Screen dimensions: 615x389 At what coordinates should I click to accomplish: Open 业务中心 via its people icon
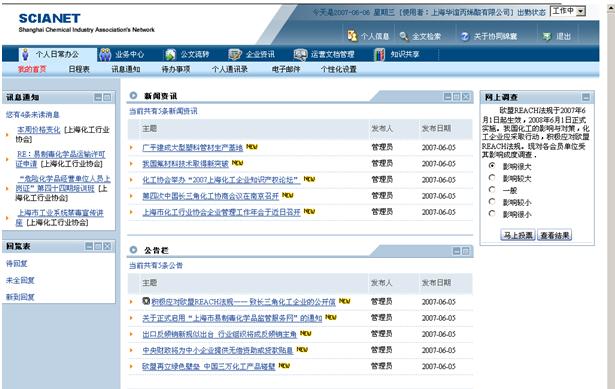click(x=105, y=54)
